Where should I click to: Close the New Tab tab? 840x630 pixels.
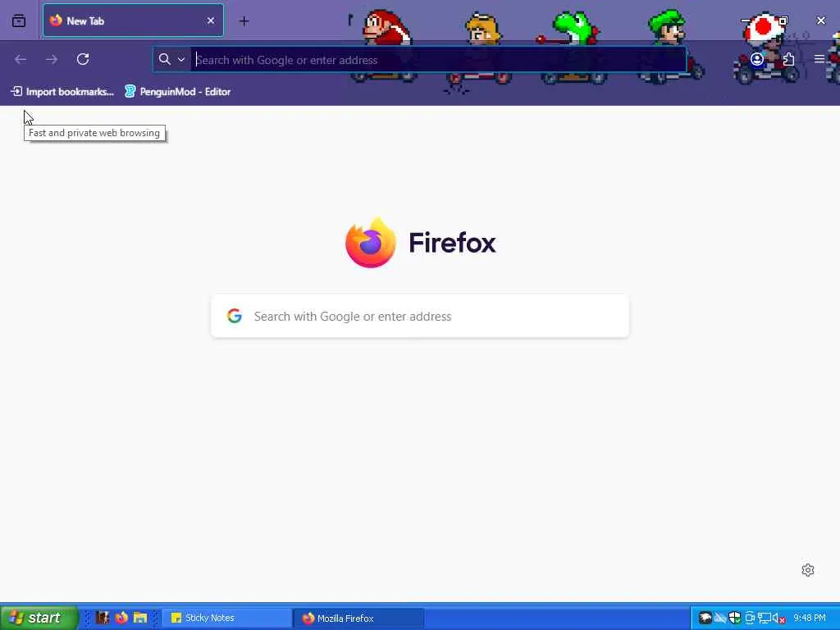click(211, 21)
